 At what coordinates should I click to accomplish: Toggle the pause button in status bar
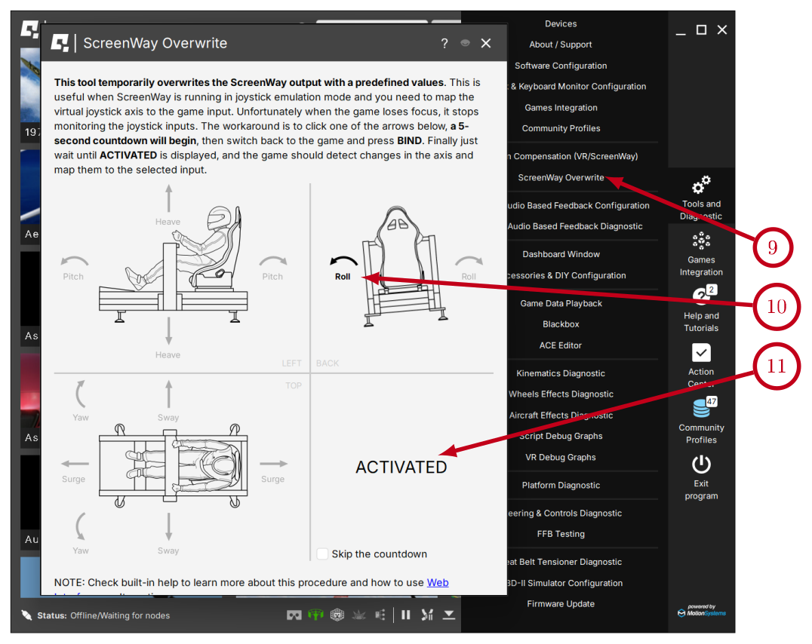[406, 615]
